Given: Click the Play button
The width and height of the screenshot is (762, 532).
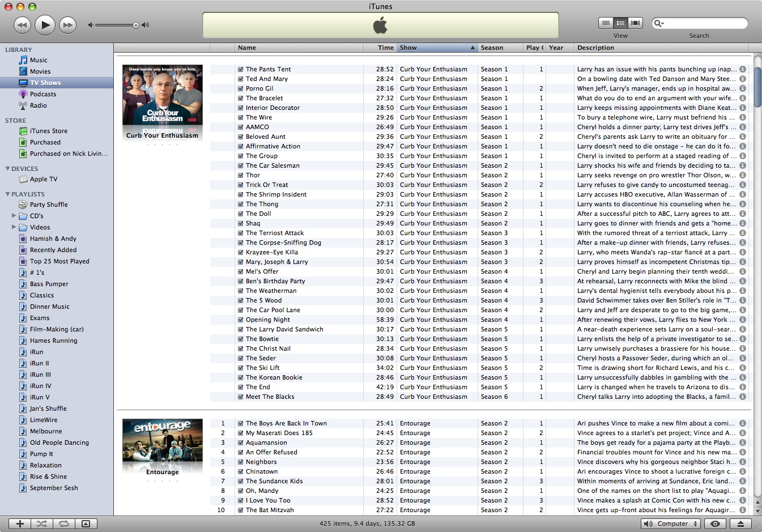Looking at the screenshot, I should 45,25.
